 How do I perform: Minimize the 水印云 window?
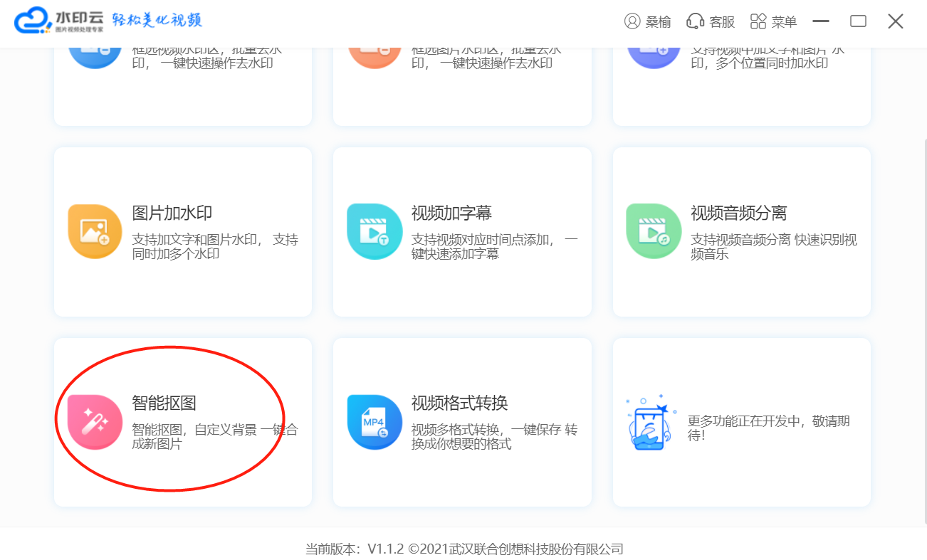point(821,21)
